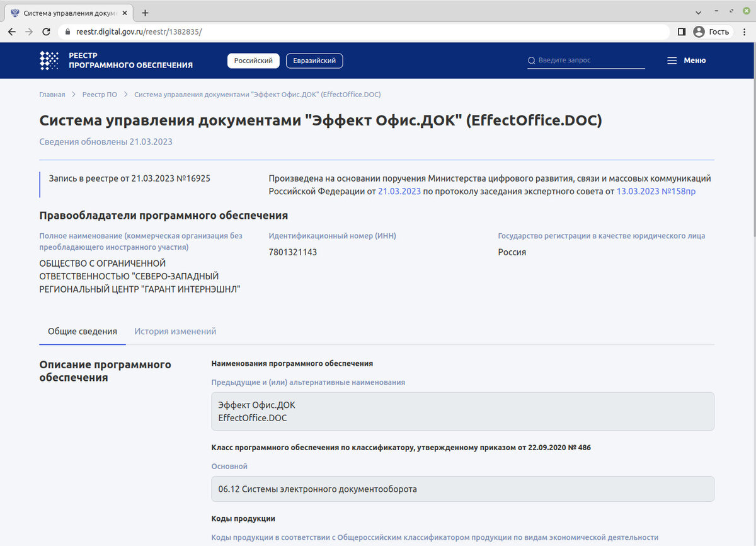This screenshot has width=756, height=546.
Task: Click the Коды продукции heading
Action: click(243, 518)
